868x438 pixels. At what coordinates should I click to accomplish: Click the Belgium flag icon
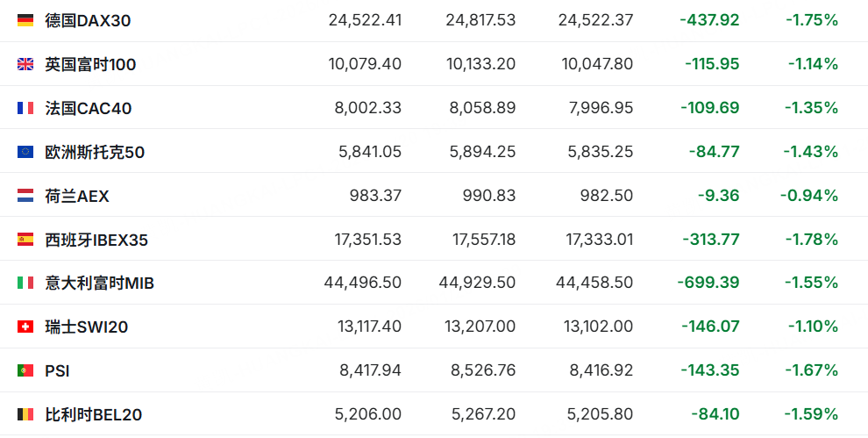click(25, 415)
